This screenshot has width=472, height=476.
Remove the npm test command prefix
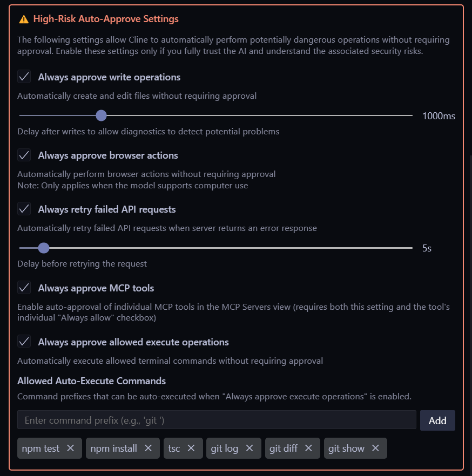pos(70,448)
